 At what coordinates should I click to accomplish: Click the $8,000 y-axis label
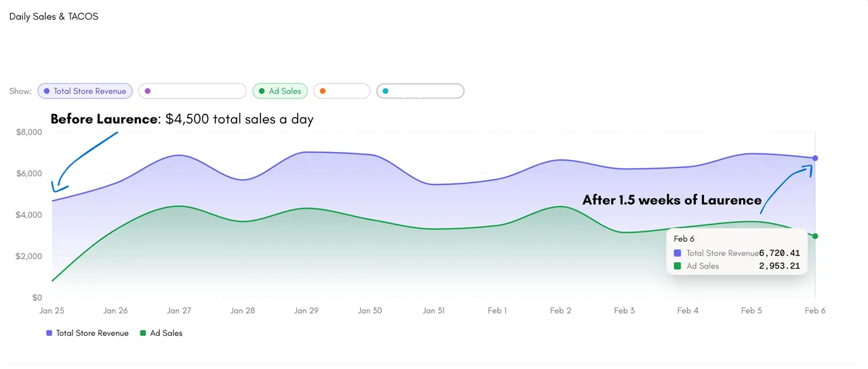tap(28, 132)
